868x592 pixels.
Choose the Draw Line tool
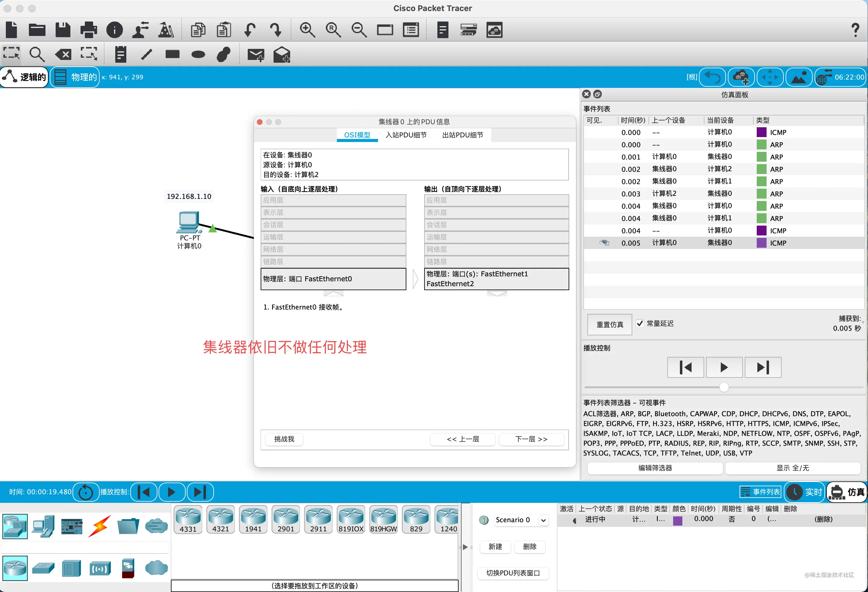click(146, 54)
